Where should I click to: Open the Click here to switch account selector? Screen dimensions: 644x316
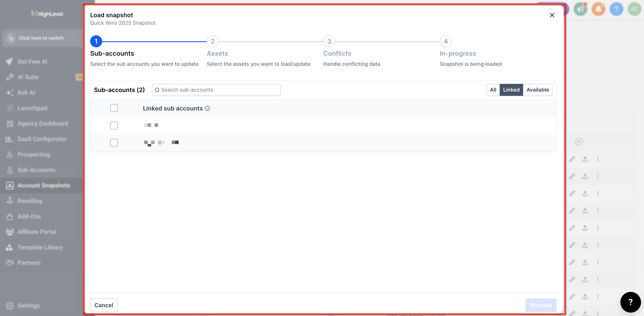click(x=43, y=38)
